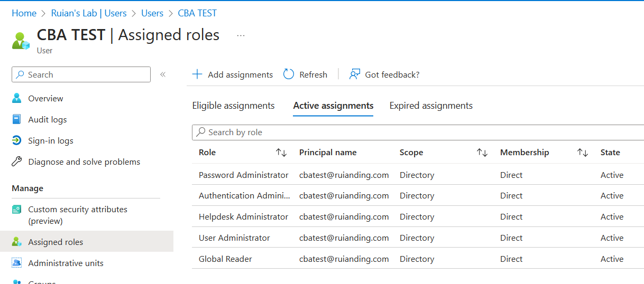Collapse the sidebar with the double chevron

(163, 74)
